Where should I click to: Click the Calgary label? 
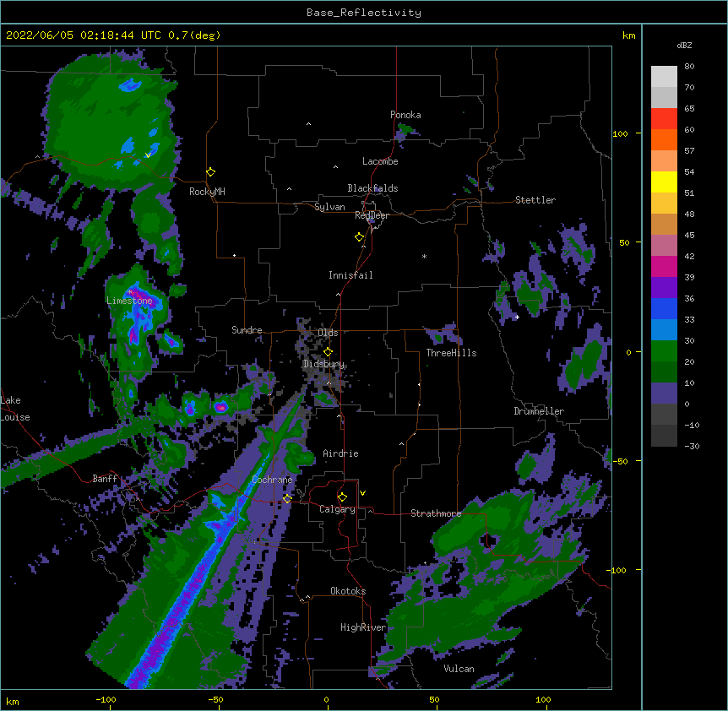[337, 509]
